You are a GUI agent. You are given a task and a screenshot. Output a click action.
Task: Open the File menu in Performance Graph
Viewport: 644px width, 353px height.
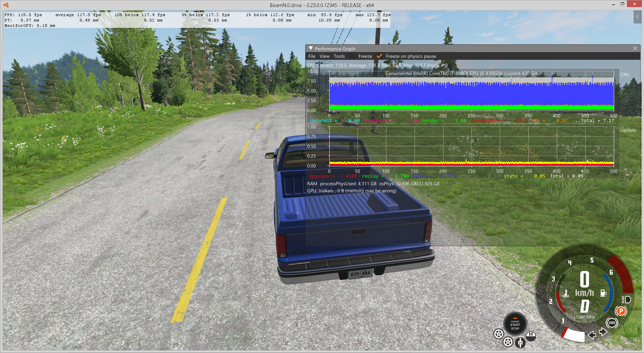tap(312, 56)
